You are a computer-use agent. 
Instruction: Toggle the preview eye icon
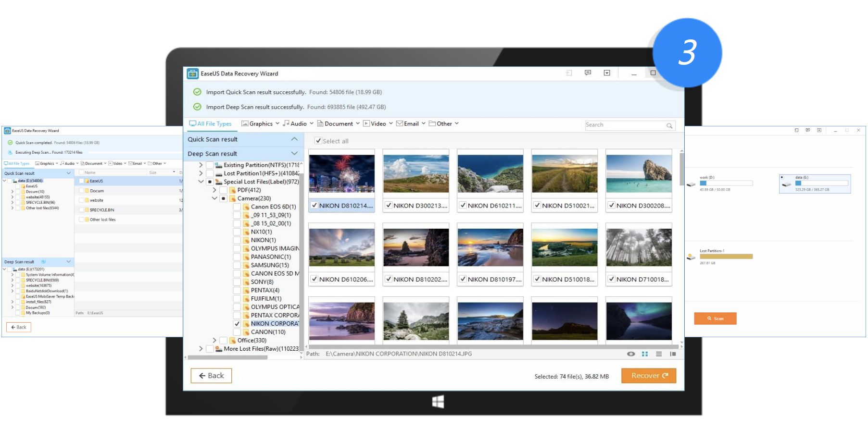(x=631, y=354)
